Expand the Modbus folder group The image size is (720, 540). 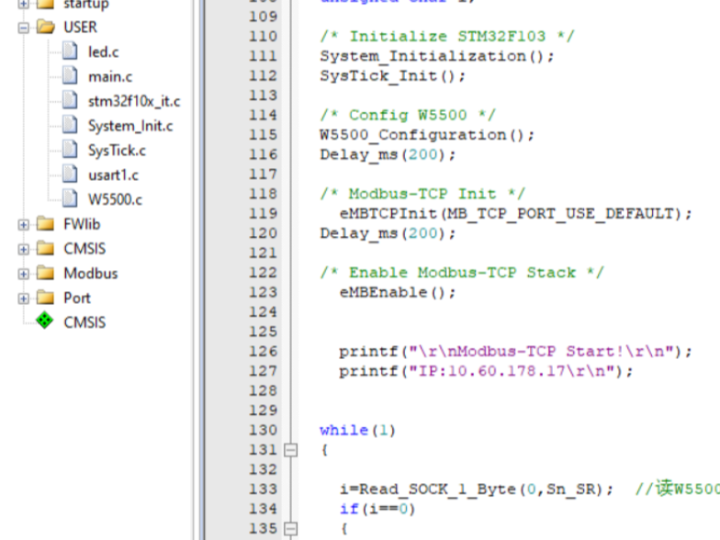click(23, 274)
